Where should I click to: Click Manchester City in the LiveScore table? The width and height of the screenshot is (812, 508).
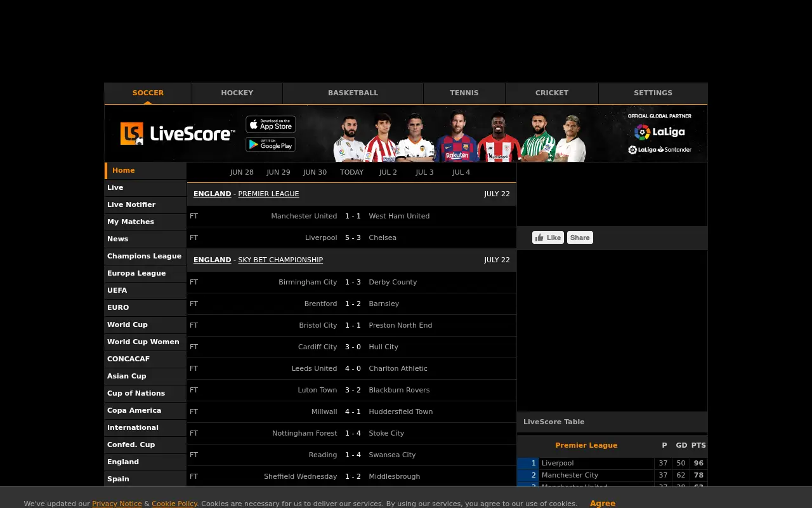570,475
